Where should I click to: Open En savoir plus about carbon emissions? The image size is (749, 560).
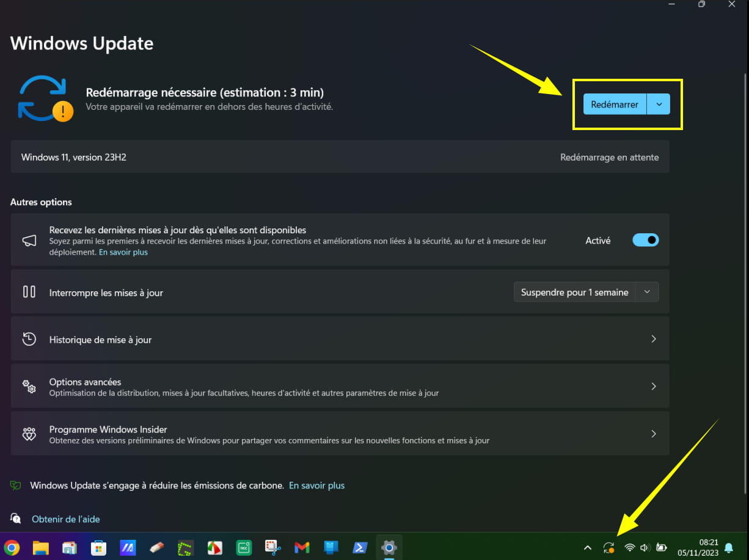[317, 485]
